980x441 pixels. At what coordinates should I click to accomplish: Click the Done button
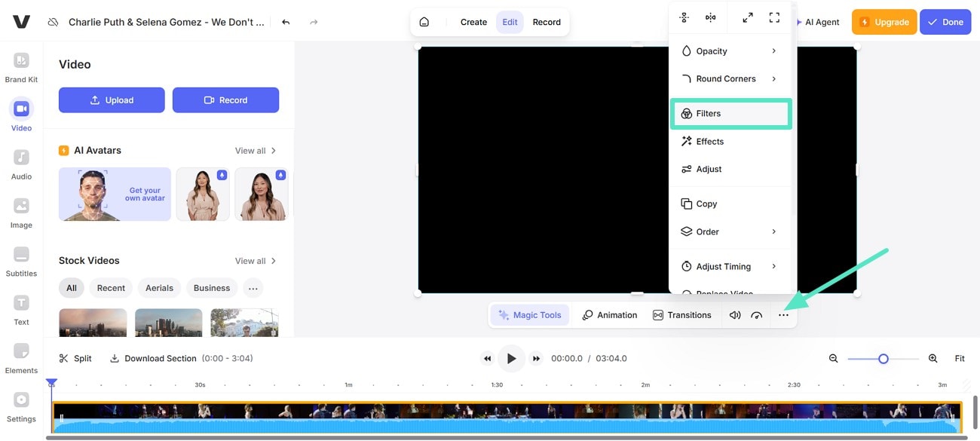tap(945, 22)
